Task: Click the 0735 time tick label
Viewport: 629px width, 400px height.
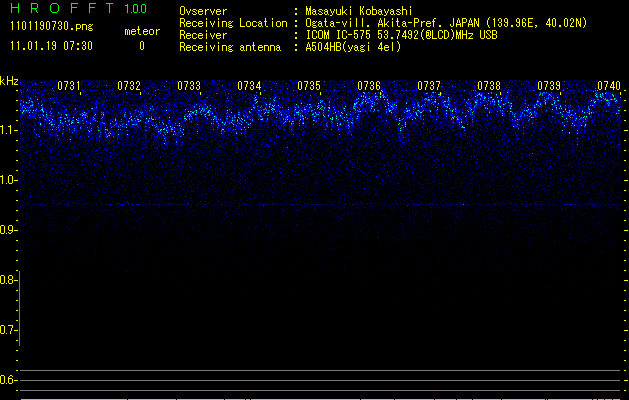Action: 309,86
